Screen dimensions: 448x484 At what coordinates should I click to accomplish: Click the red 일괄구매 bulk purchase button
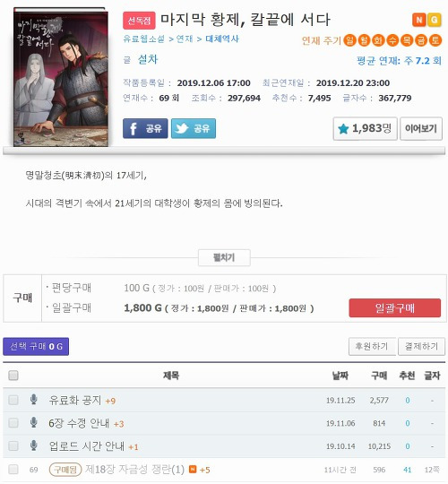point(394,307)
